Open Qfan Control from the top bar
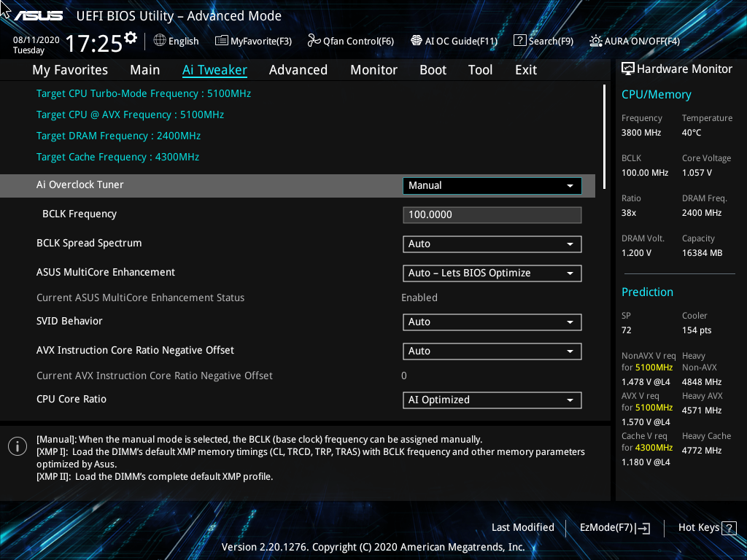 pyautogui.click(x=350, y=41)
